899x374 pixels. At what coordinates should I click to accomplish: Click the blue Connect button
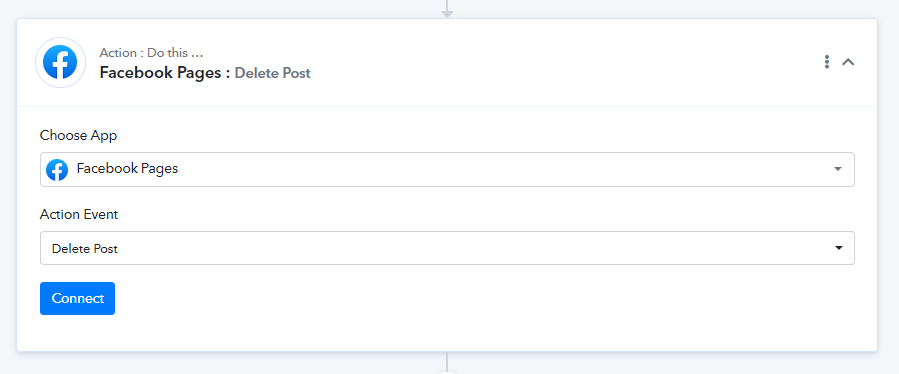pos(77,298)
